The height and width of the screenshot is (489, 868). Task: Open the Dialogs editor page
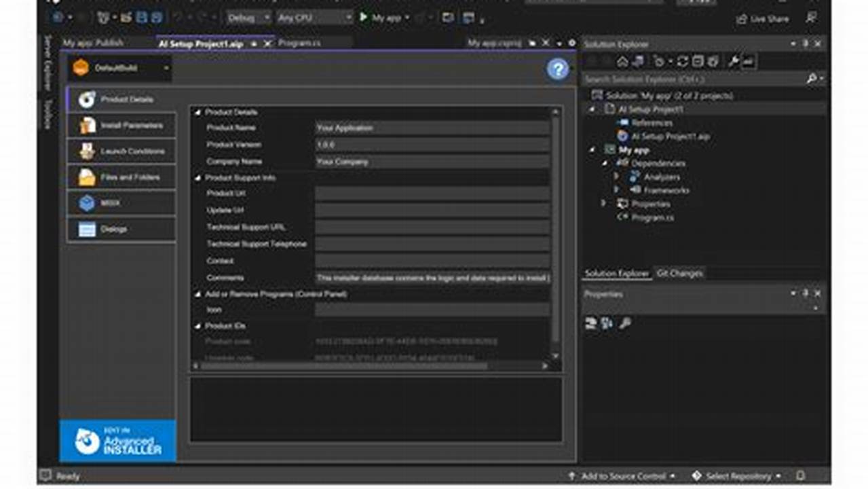(x=121, y=230)
